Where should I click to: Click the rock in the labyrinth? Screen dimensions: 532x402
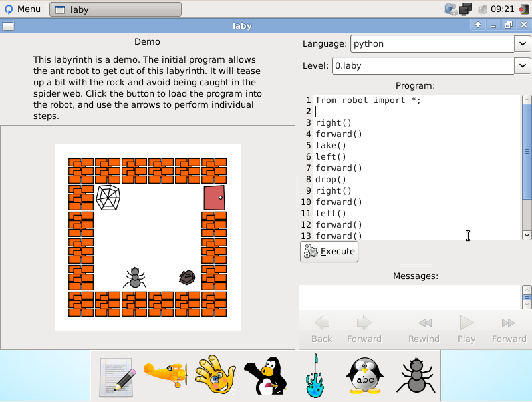pyautogui.click(x=187, y=278)
